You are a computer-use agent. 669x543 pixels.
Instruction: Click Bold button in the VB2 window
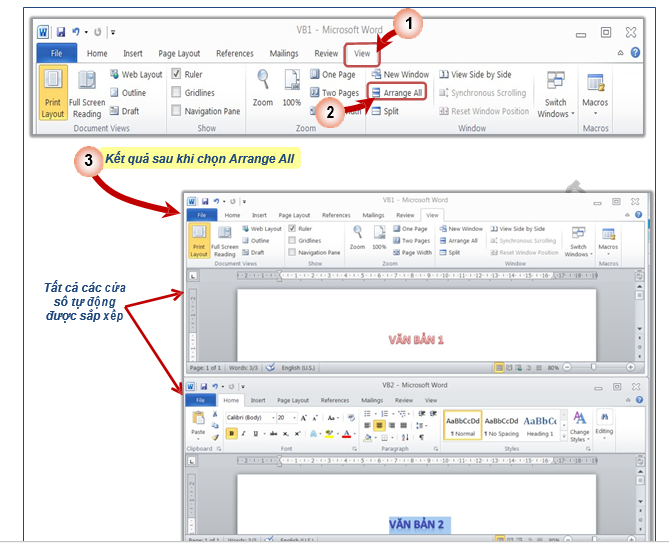coord(231,433)
